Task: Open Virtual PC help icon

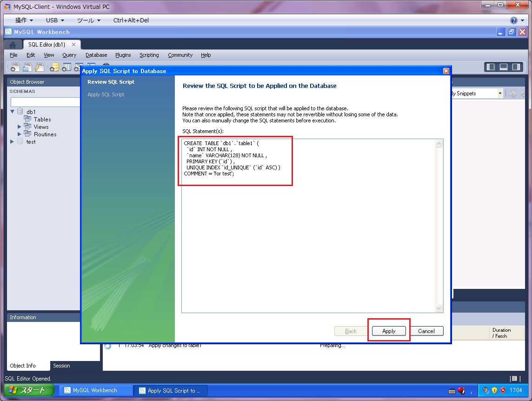Action: (514, 20)
